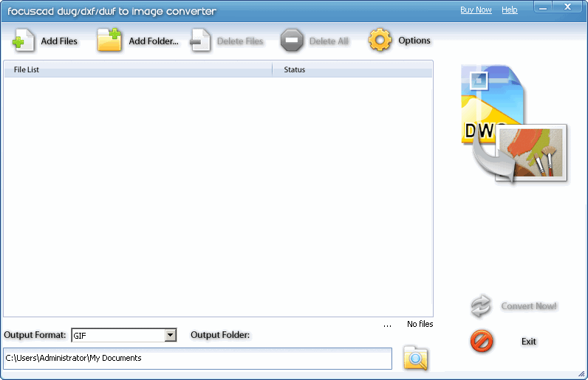Click the DWG to image logo picture
Screen dimensions: 588x380
tap(513, 123)
